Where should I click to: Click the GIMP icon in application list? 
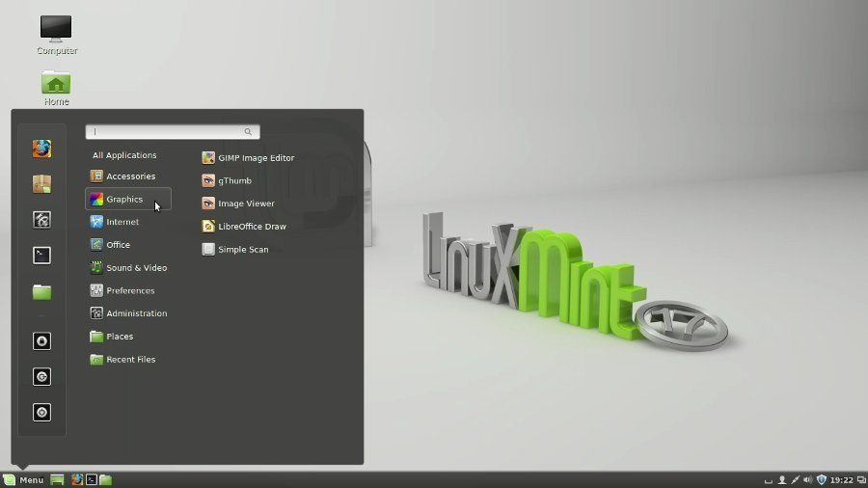[208, 158]
